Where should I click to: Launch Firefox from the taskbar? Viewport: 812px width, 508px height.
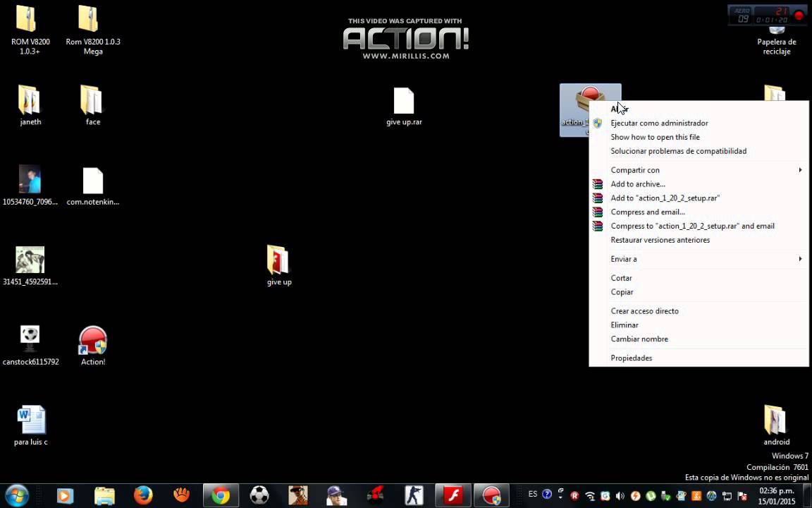143,495
